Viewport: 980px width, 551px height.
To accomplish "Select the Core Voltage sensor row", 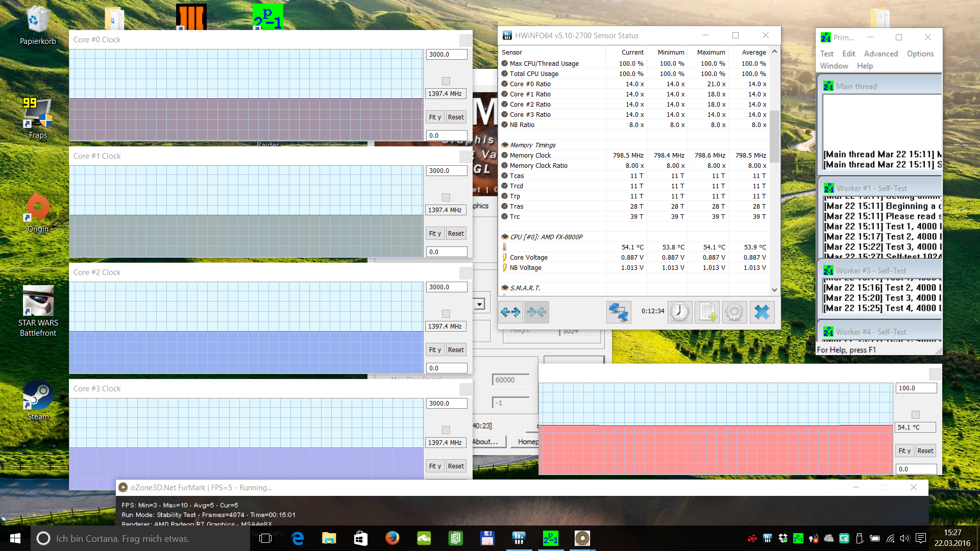I will tap(634, 258).
